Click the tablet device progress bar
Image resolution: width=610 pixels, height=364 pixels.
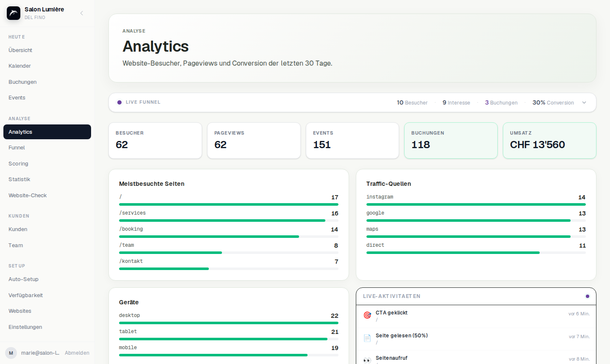(229, 339)
